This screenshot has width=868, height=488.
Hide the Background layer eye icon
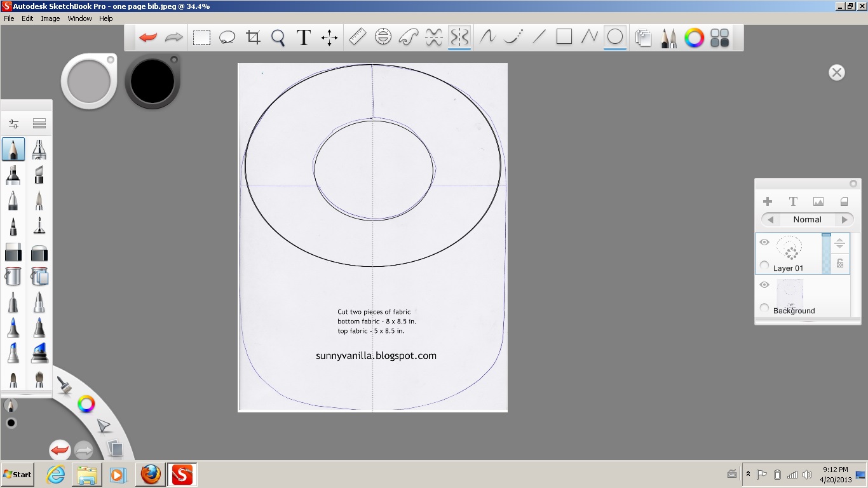pyautogui.click(x=764, y=285)
